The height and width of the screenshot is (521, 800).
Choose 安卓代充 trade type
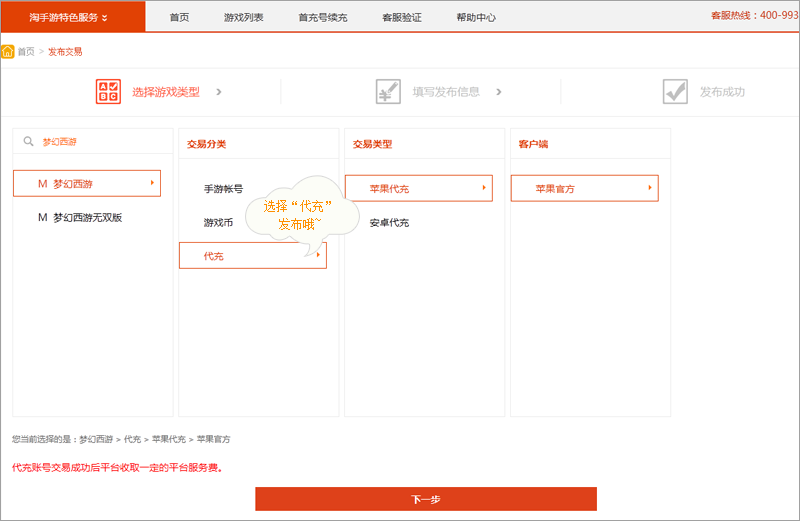point(389,223)
